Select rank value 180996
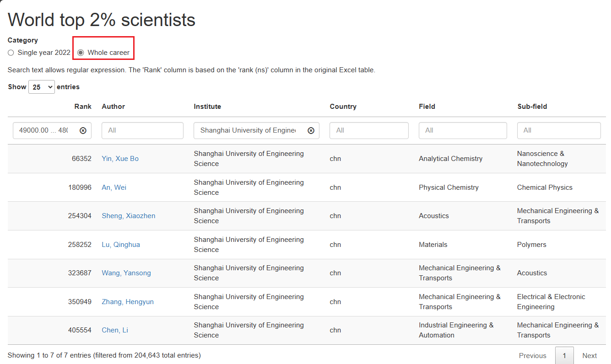This screenshot has height=364, width=611. tap(80, 187)
